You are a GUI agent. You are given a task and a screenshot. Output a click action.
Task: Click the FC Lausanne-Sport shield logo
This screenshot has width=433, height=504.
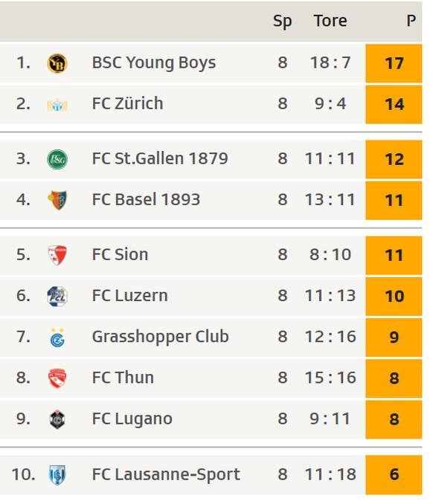coord(57,474)
